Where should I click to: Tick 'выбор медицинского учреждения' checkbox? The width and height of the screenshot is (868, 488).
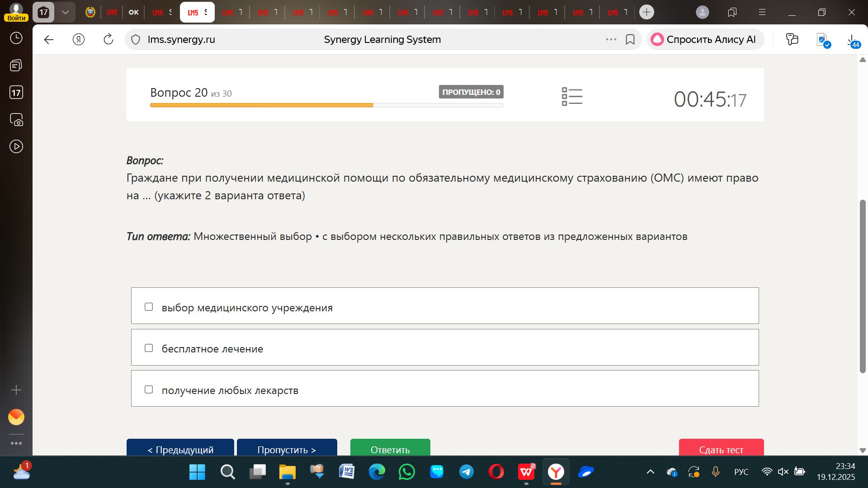click(149, 307)
